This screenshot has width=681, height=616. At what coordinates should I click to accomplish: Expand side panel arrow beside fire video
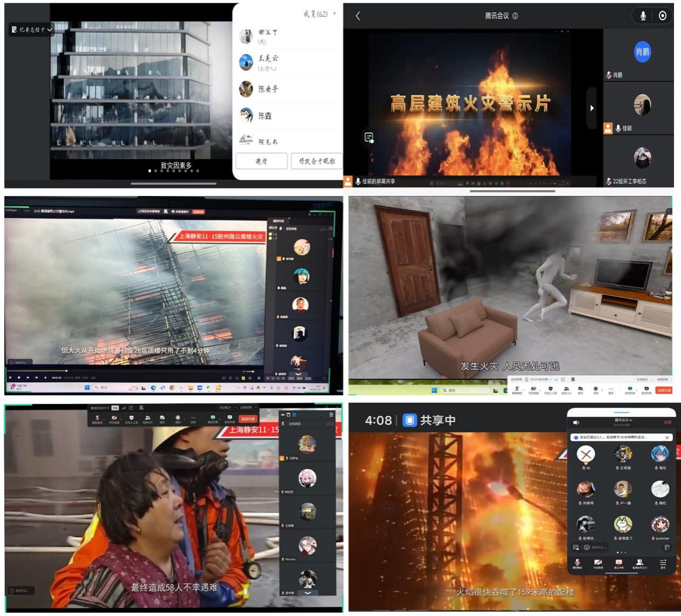pyautogui.click(x=592, y=108)
